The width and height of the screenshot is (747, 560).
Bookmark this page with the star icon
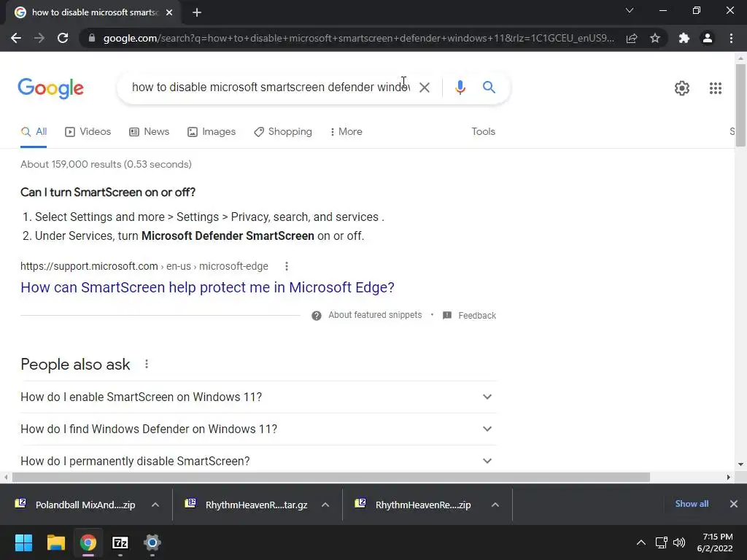pyautogui.click(x=655, y=38)
